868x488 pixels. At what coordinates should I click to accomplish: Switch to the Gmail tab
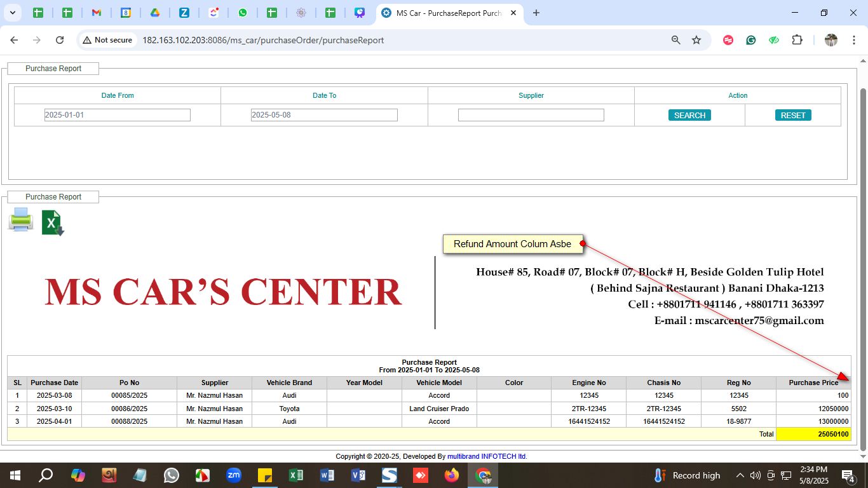pyautogui.click(x=96, y=13)
